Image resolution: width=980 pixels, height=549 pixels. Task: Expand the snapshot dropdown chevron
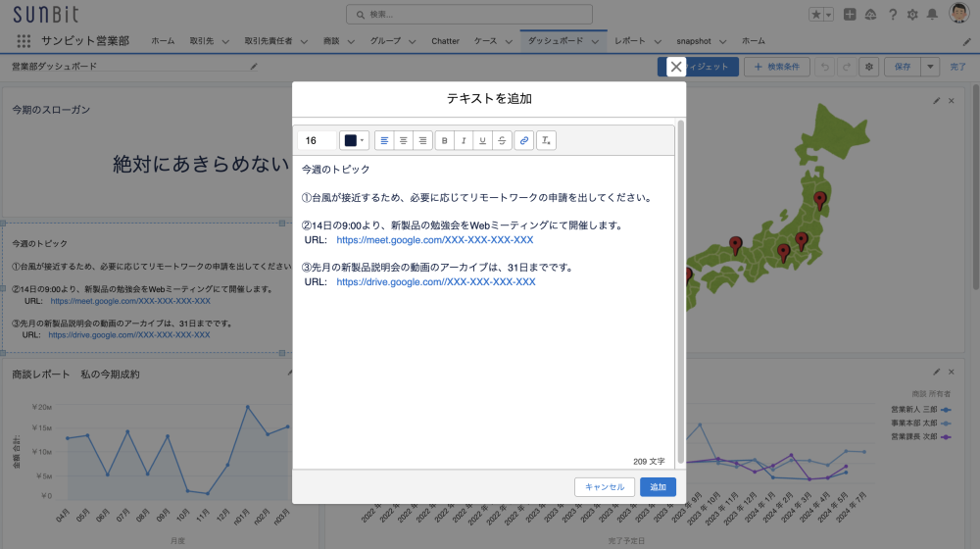[x=722, y=42]
